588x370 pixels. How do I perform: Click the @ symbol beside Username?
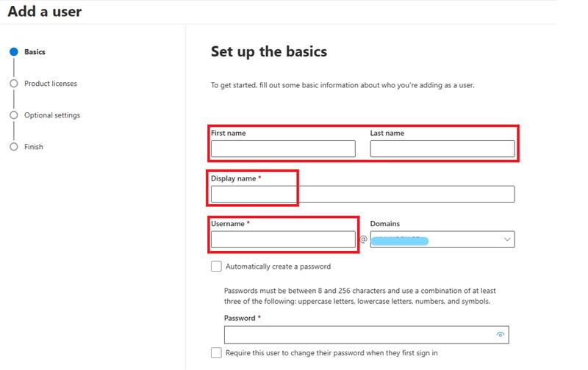[363, 239]
